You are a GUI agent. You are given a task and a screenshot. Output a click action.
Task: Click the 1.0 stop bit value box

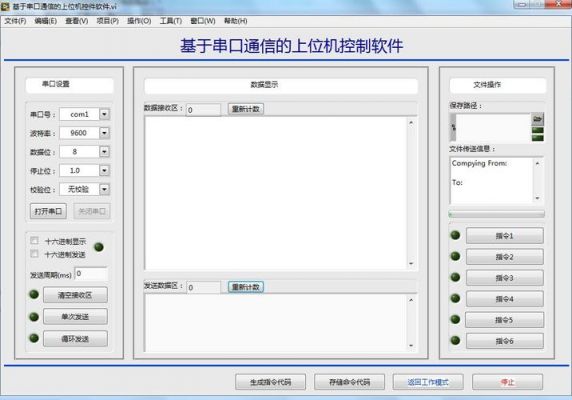click(79, 170)
